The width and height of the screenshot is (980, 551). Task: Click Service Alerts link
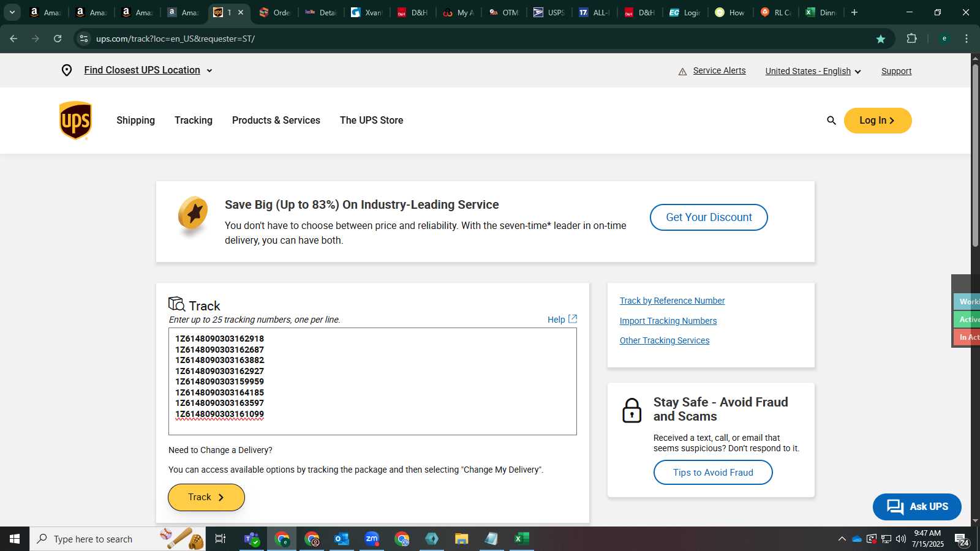point(720,71)
